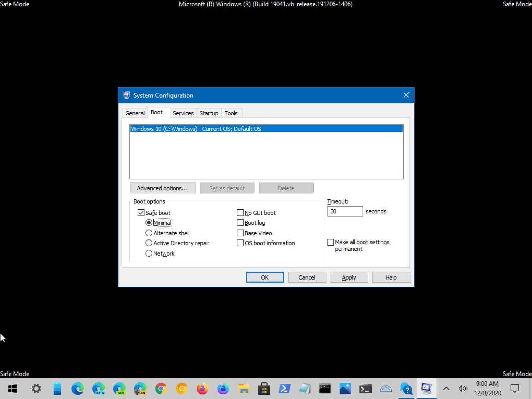Select the Network radio button
Image resolution: width=532 pixels, height=399 pixels.
click(x=149, y=253)
